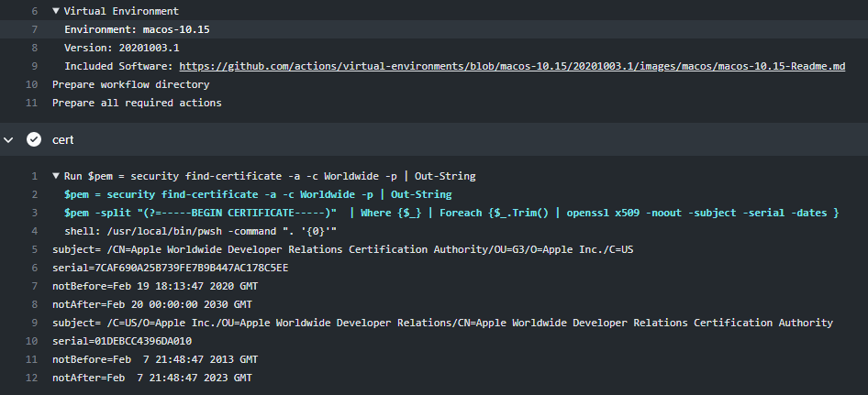Screen dimensions: 868x395
Task: Click the Prepare all required actions line
Action: [137, 103]
